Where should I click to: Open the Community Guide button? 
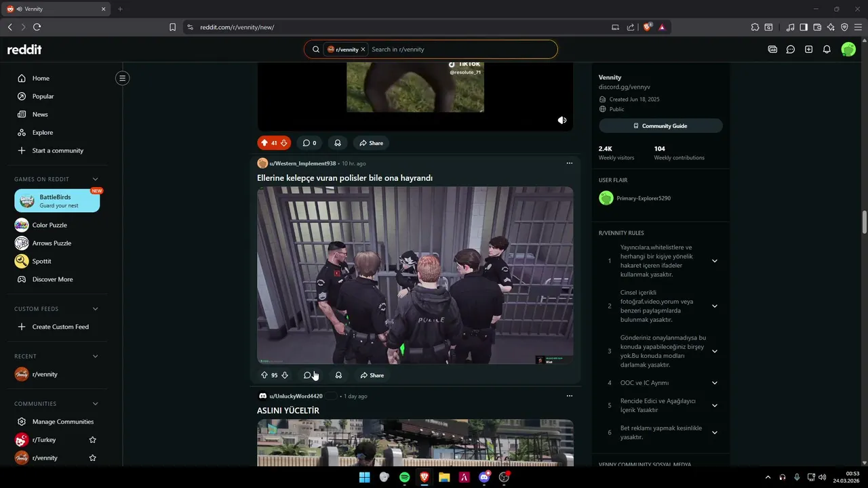(660, 126)
